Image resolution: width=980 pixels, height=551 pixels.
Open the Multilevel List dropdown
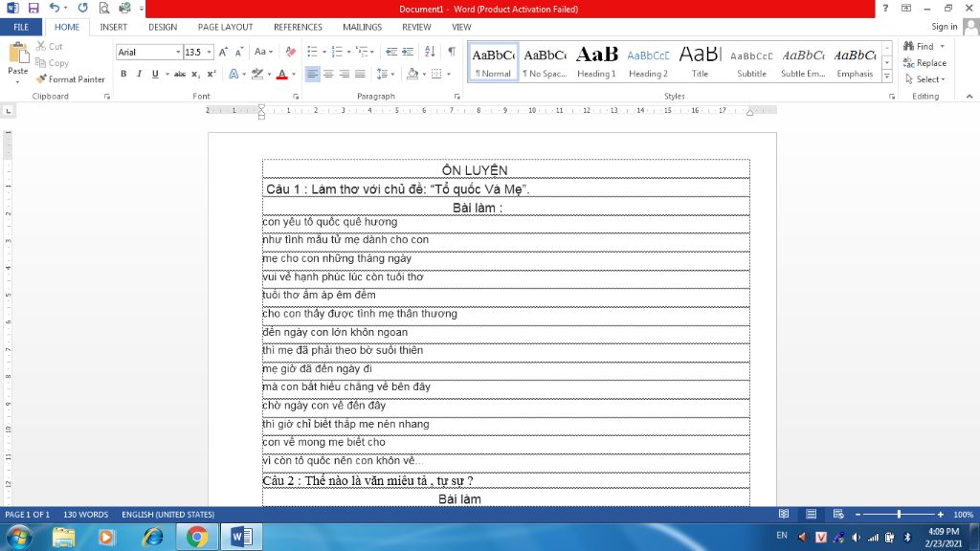(x=372, y=53)
